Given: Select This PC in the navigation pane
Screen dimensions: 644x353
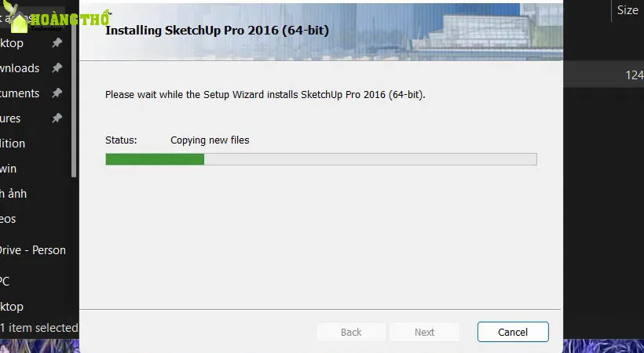Looking at the screenshot, I should click(6, 281).
